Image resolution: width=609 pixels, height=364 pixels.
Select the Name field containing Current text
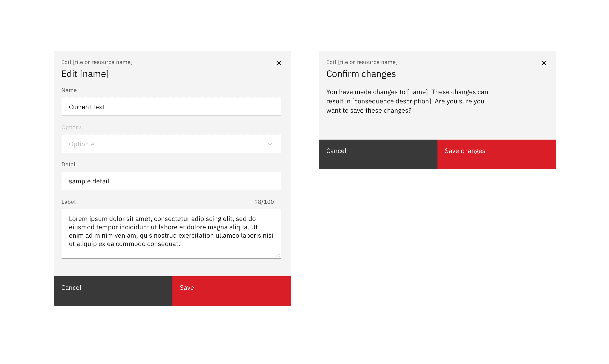[x=171, y=107]
